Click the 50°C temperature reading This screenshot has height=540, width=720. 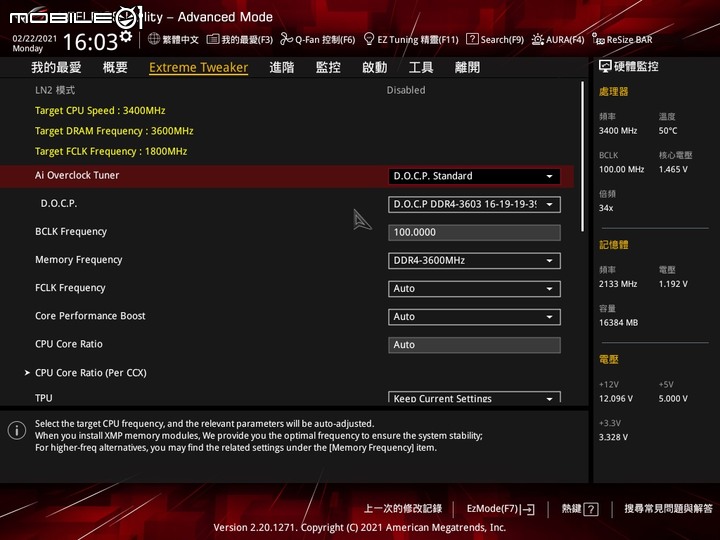pos(668,131)
